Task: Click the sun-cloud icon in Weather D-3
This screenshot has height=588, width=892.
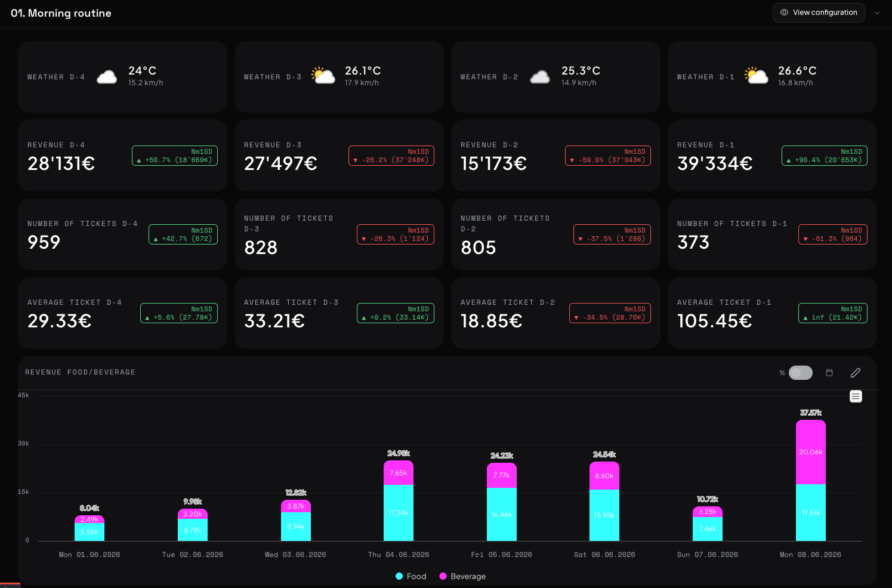Action: (x=323, y=76)
